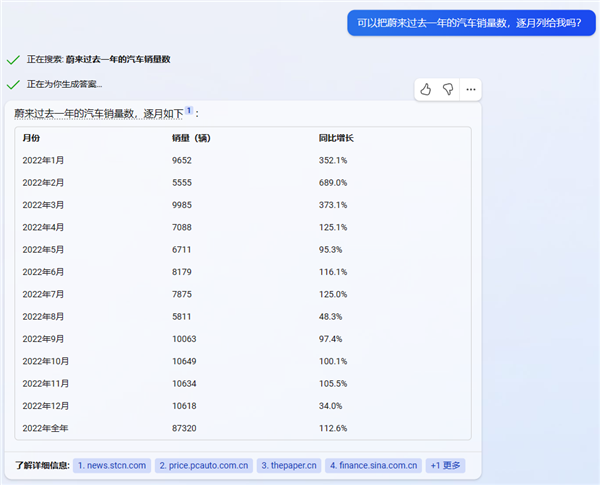Select the 2022年9月 table row
The image size is (600, 485).
243,339
